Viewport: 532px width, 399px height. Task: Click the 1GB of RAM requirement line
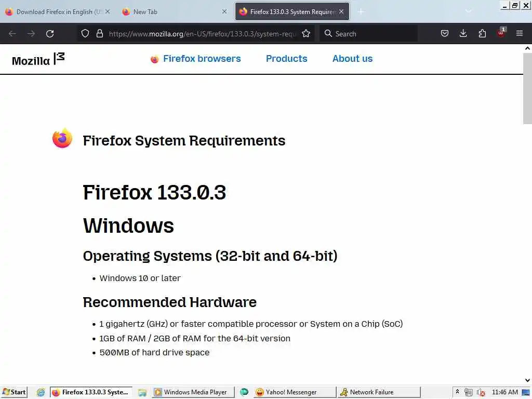click(x=195, y=338)
